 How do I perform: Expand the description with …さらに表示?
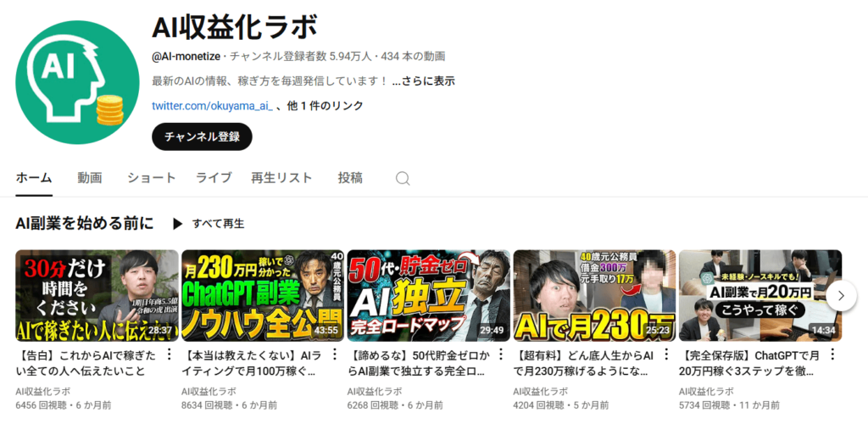[424, 81]
